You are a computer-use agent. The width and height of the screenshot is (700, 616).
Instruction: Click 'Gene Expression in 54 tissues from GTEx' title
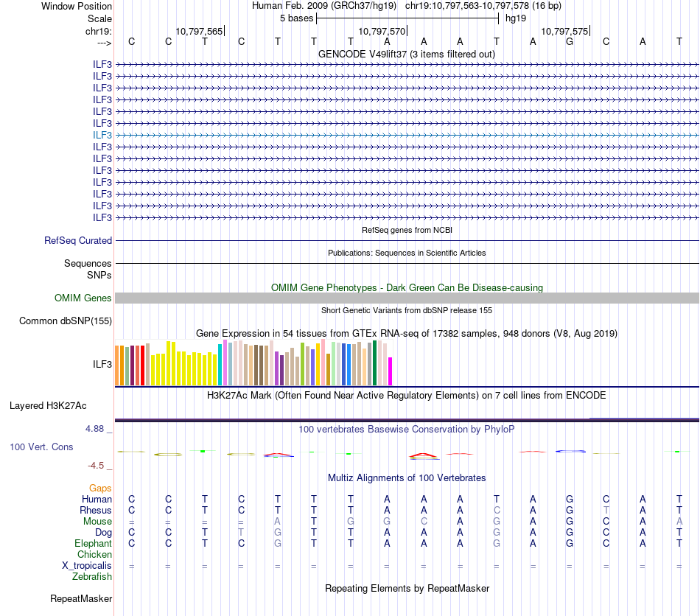tap(407, 334)
